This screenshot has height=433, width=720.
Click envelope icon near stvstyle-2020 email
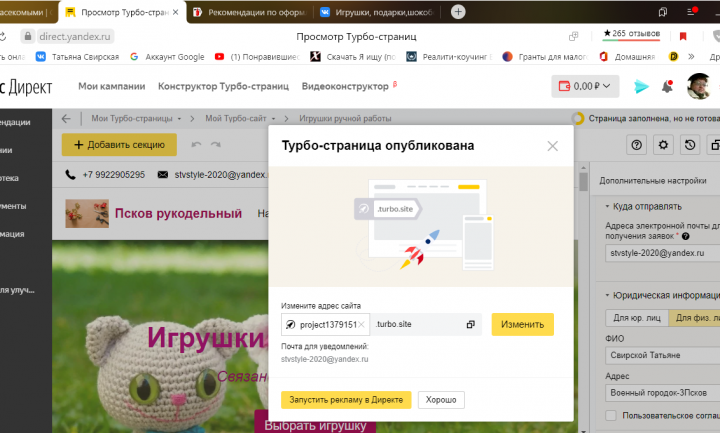(x=163, y=174)
